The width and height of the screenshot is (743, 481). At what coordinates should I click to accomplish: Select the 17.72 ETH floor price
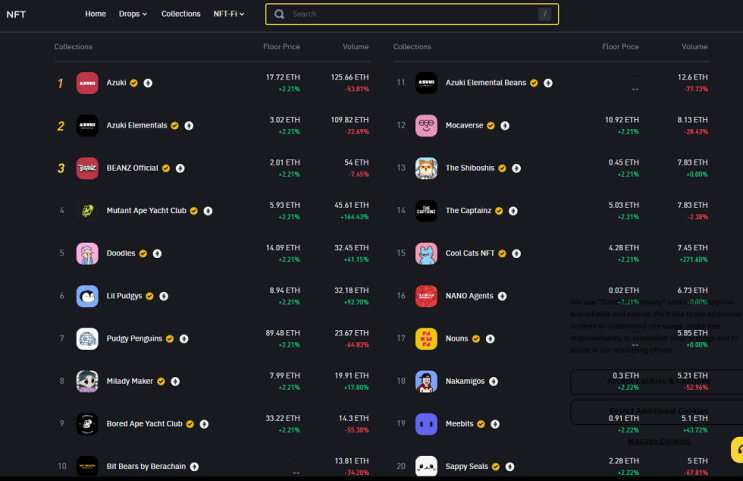(x=283, y=77)
